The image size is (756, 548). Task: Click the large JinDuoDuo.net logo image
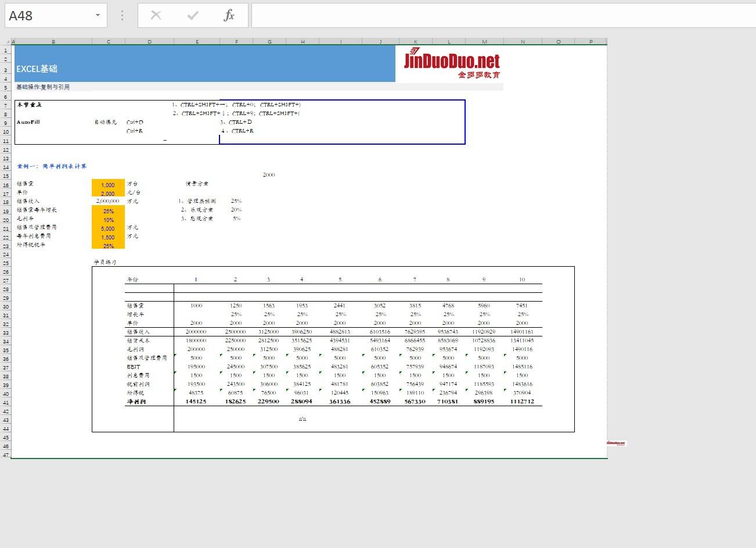[452, 65]
